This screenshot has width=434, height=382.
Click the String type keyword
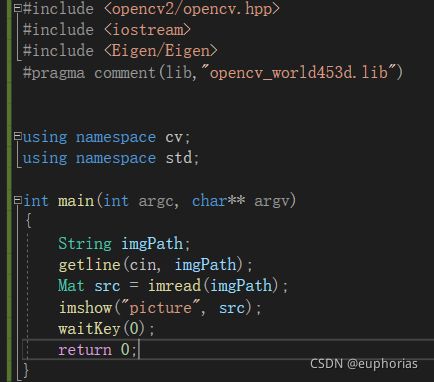pyautogui.click(x=85, y=244)
